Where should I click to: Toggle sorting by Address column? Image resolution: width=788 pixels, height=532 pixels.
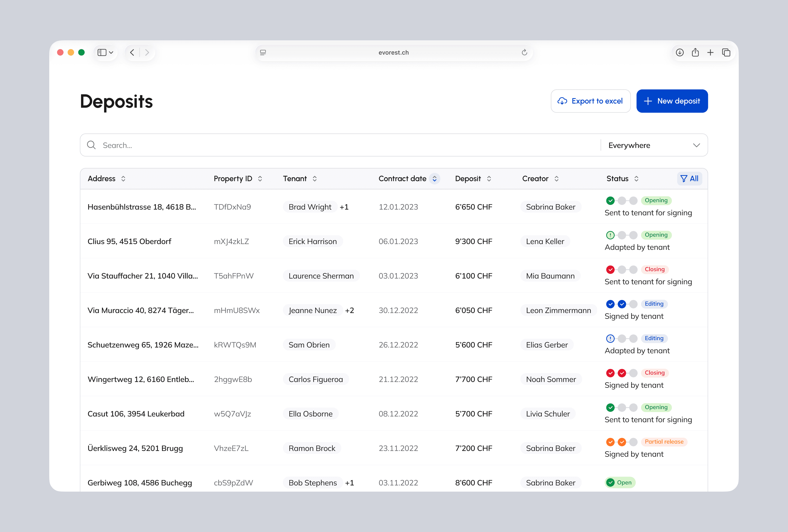[123, 179]
